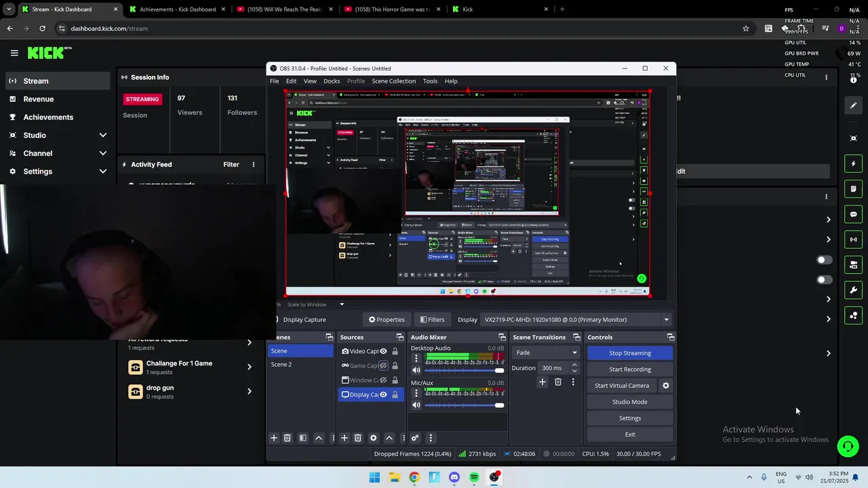Adjust Mic/Aux volume slider
Viewport: 868px width, 488px height.
tap(465, 405)
